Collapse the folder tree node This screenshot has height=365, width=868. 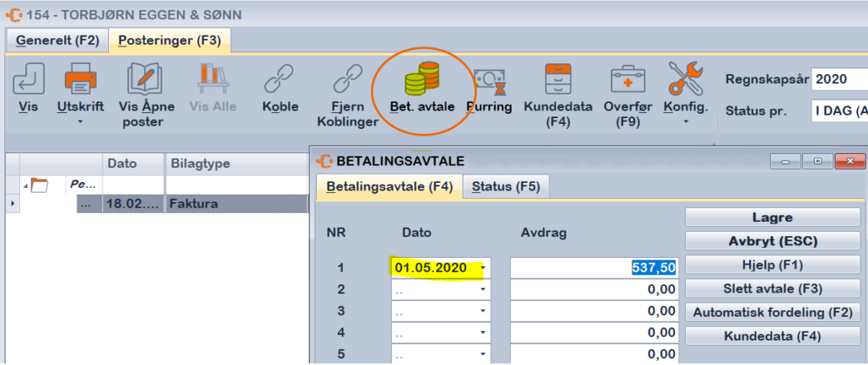point(25,185)
